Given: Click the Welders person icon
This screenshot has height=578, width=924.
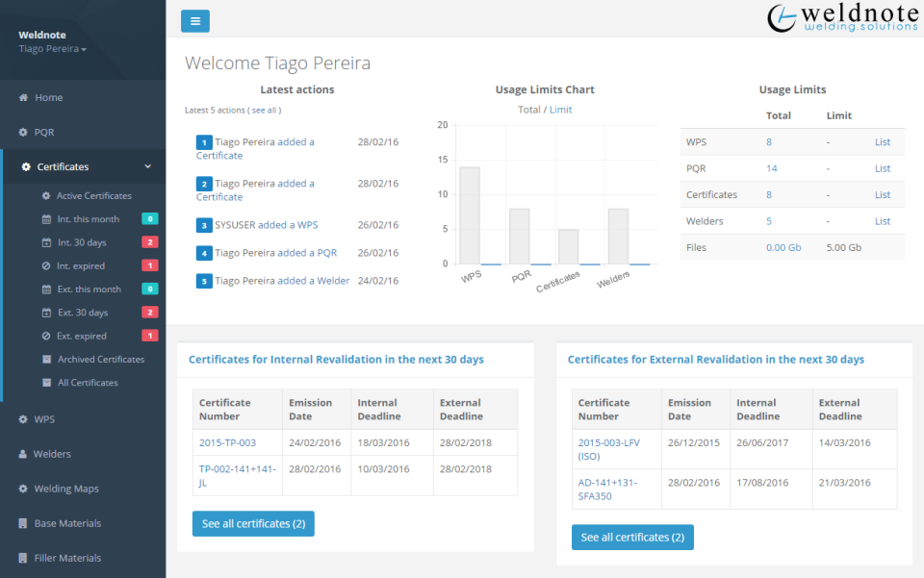Looking at the screenshot, I should click(x=22, y=454).
